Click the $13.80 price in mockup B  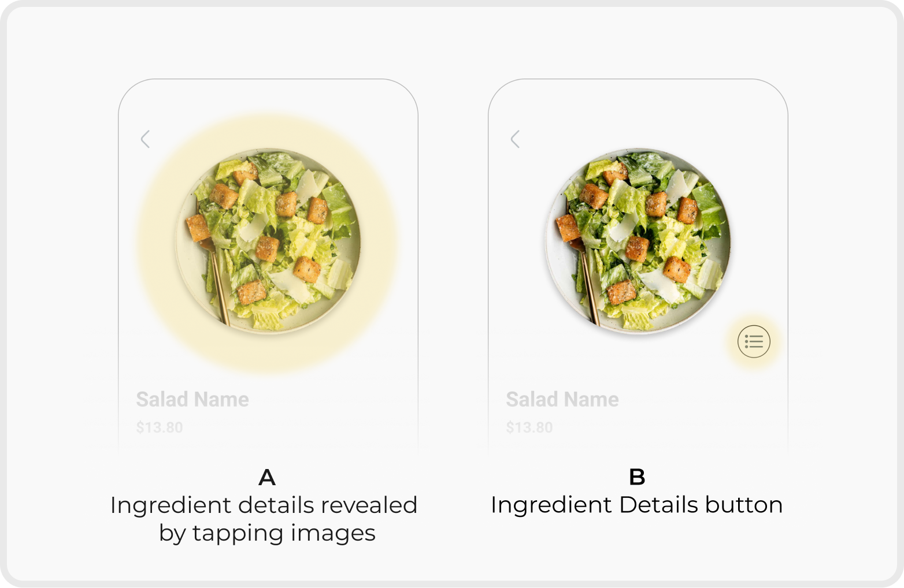(x=529, y=427)
